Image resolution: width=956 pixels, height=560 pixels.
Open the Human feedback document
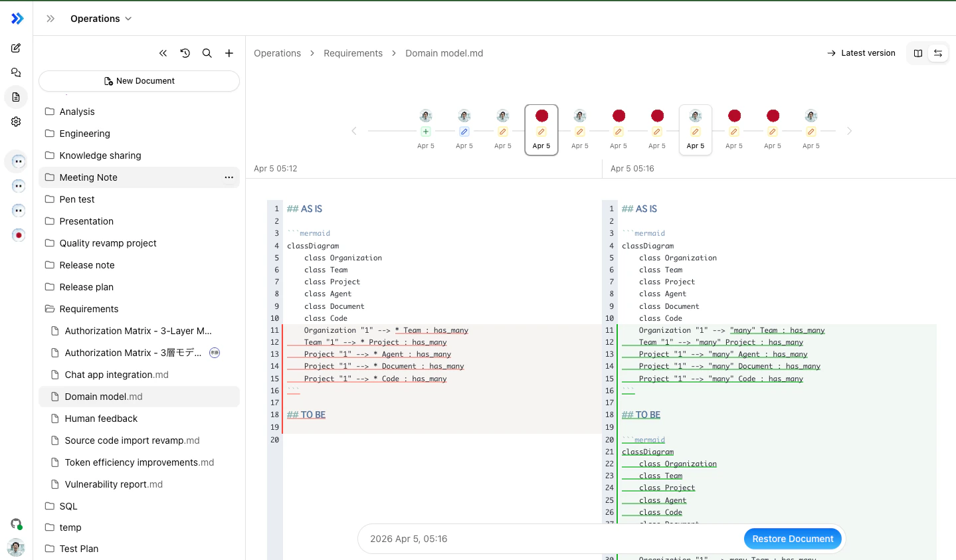pyautogui.click(x=139, y=419)
